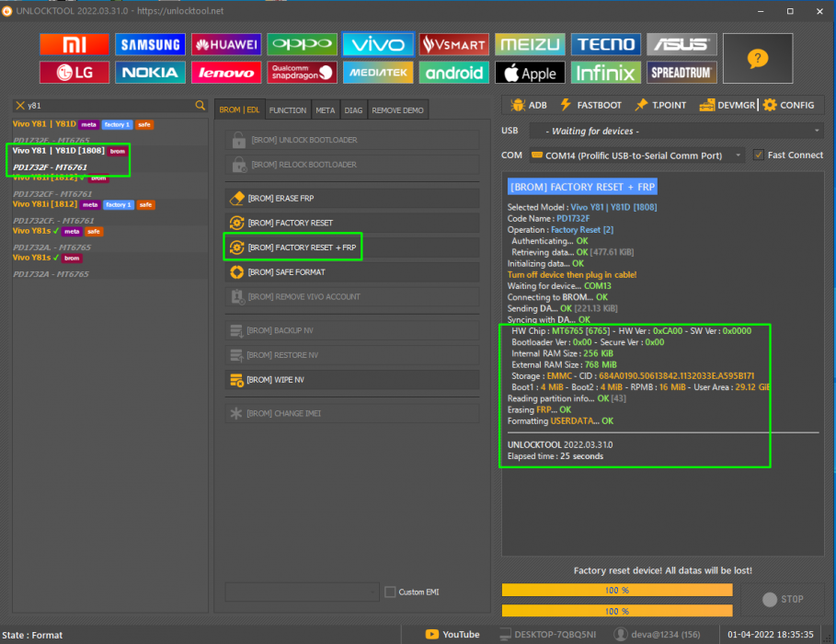
Task: Open the T.POINT tool
Action: point(660,105)
